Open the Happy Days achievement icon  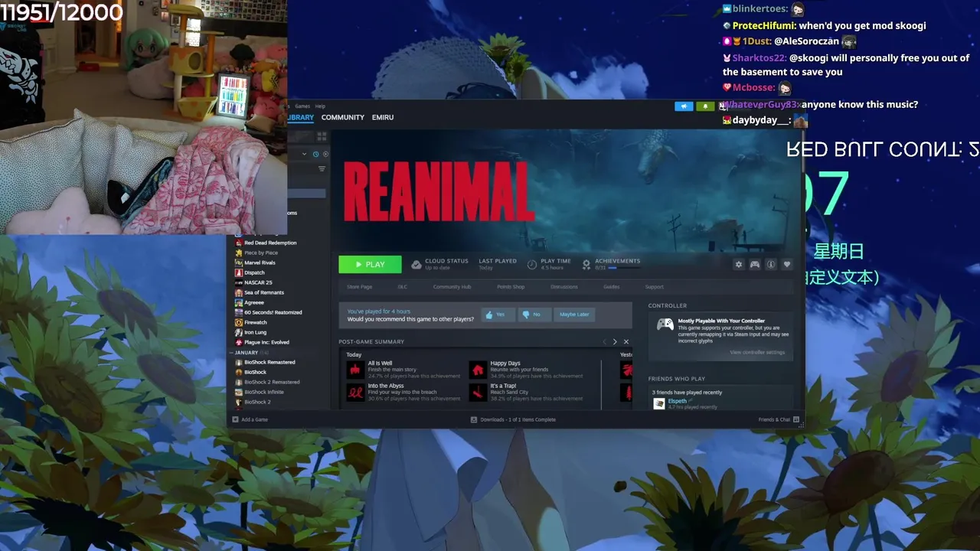pyautogui.click(x=478, y=370)
